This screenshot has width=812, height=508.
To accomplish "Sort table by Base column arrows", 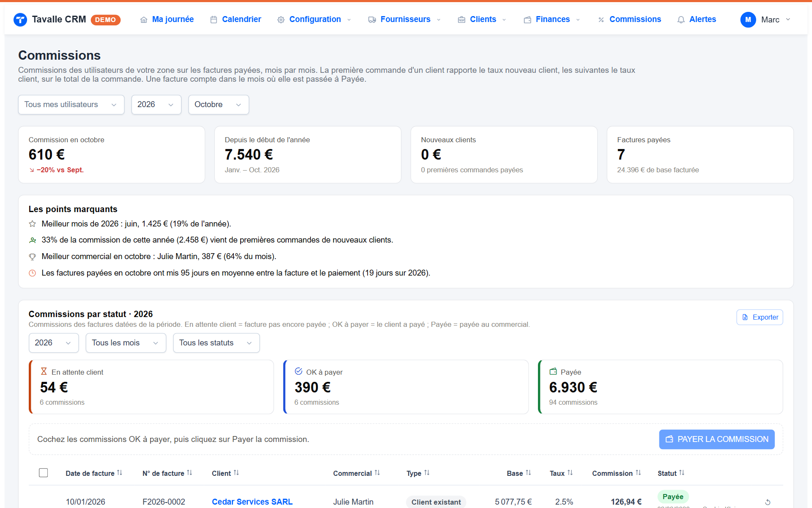I will coord(528,473).
